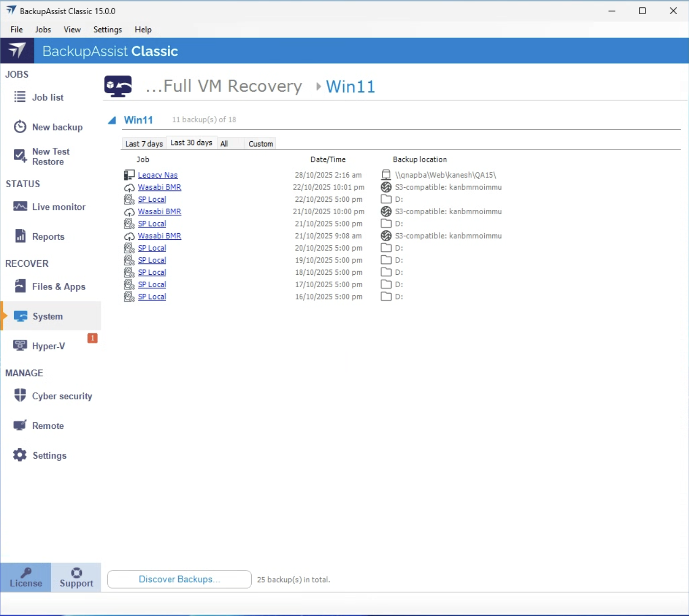
Task: Open Cyber security shield icon
Action: point(20,396)
